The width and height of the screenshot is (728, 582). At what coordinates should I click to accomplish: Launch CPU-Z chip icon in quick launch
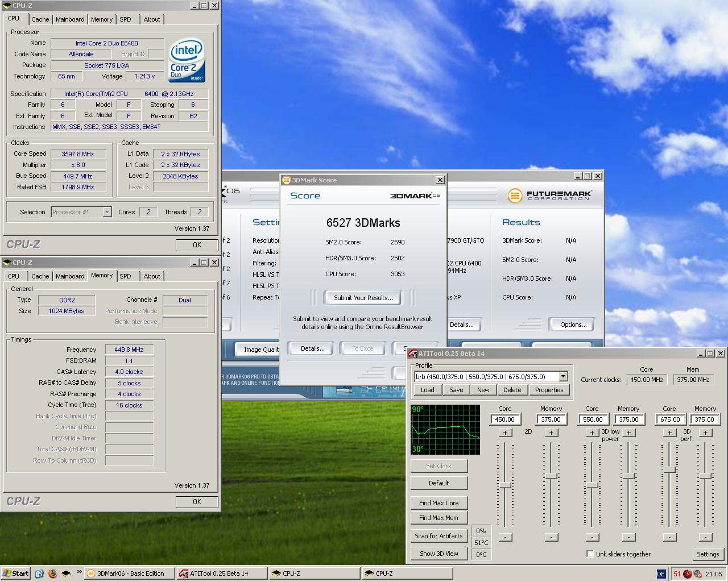click(66, 573)
